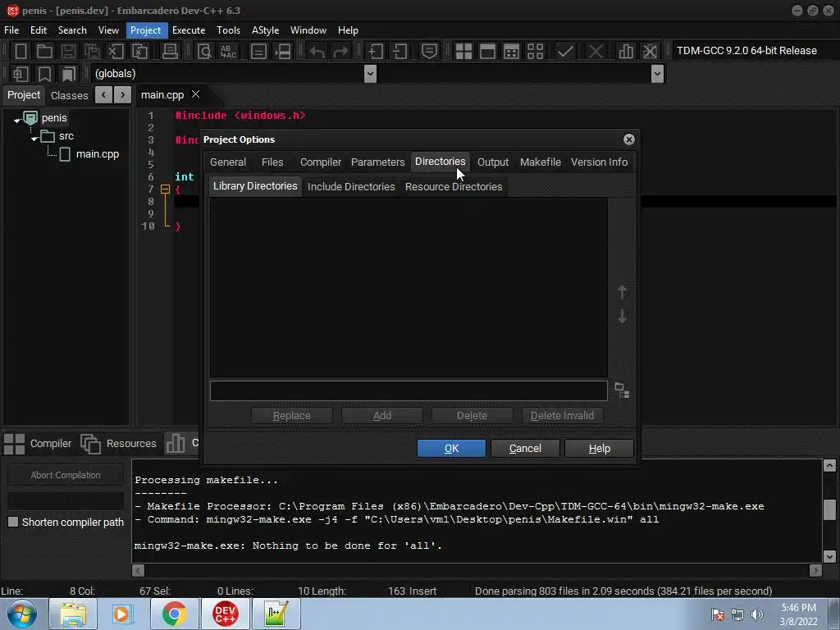Click the Replace AB-AC toolbar icon
Viewport: 840px width, 630px height.
click(x=228, y=52)
